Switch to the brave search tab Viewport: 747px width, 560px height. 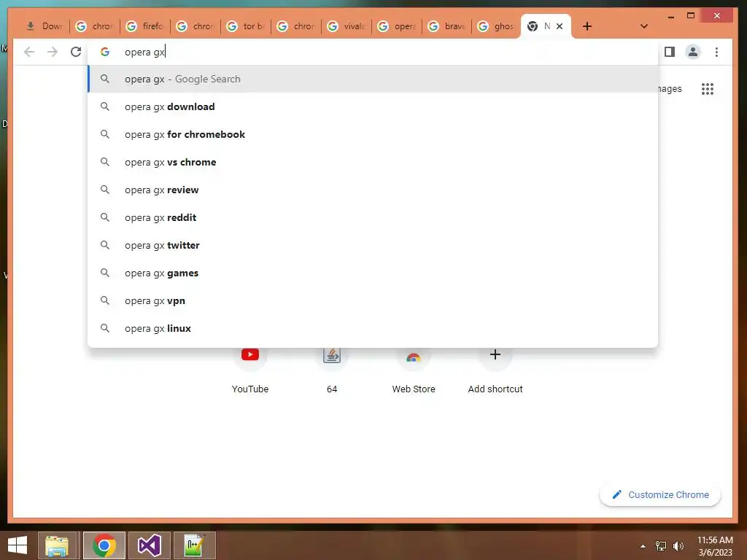[447, 26]
